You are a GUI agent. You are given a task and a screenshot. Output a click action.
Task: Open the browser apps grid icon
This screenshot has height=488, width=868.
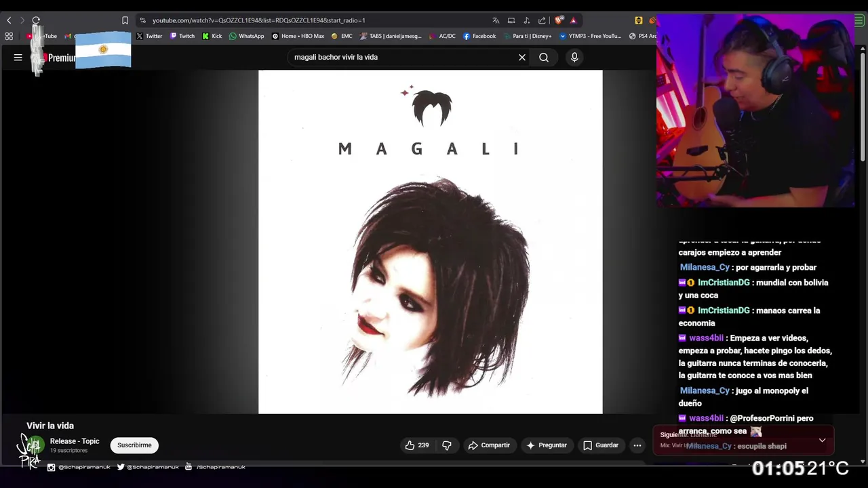click(x=9, y=36)
